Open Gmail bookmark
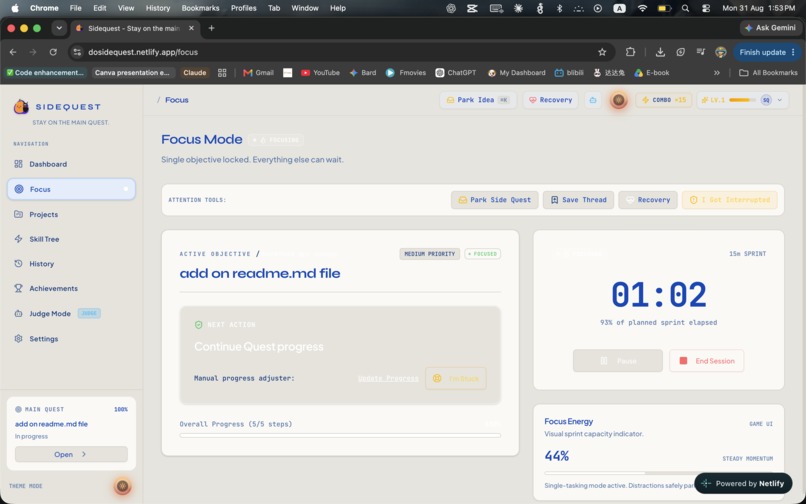This screenshot has width=806, height=504. (258, 73)
